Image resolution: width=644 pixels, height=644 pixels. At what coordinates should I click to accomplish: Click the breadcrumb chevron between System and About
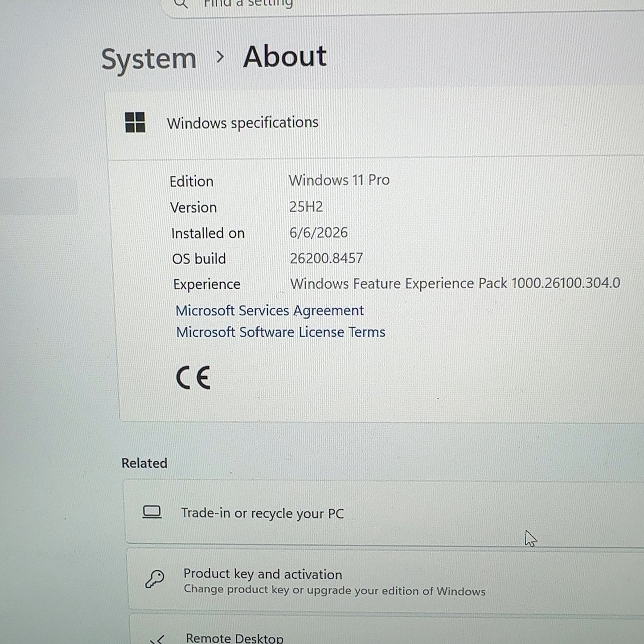220,57
